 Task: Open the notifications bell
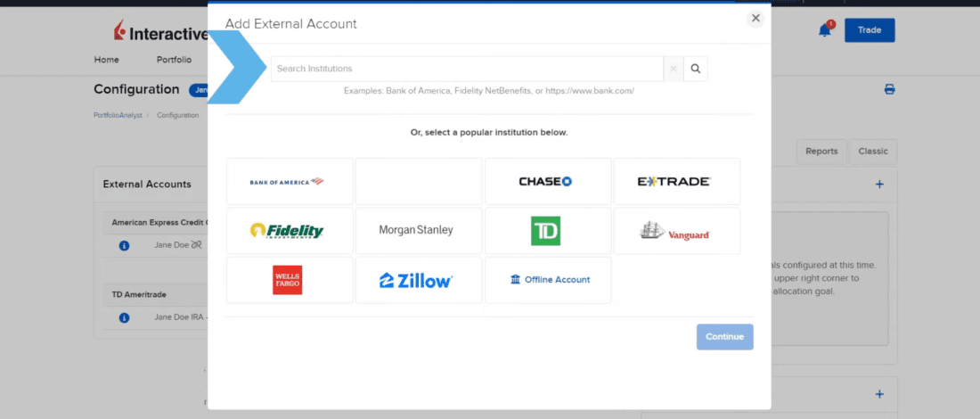(825, 30)
